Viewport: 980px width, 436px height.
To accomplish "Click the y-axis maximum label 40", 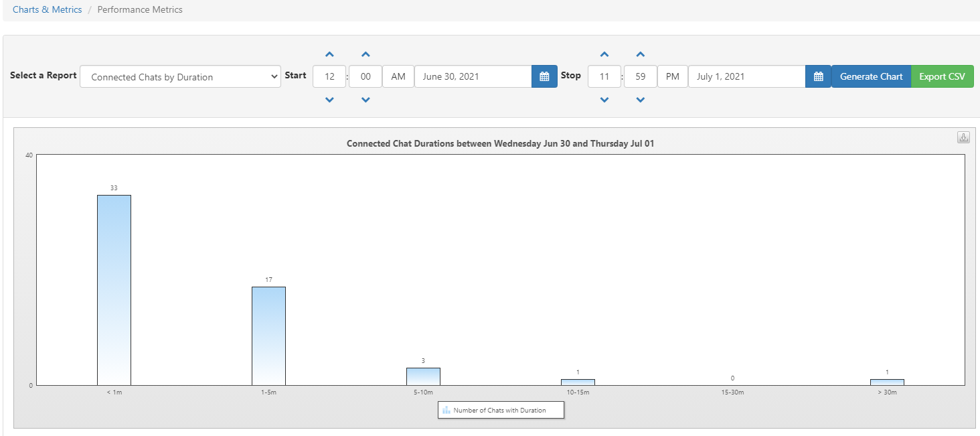I will point(29,155).
